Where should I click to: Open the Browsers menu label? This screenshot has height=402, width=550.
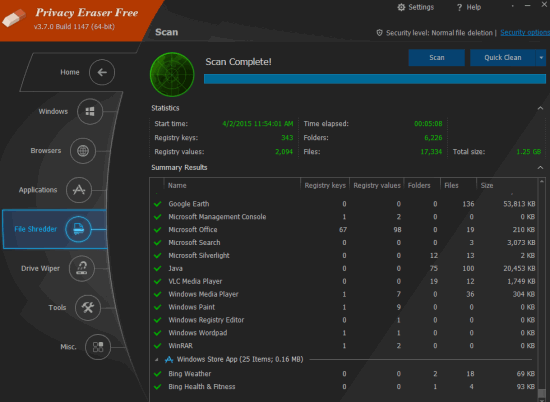46,151
